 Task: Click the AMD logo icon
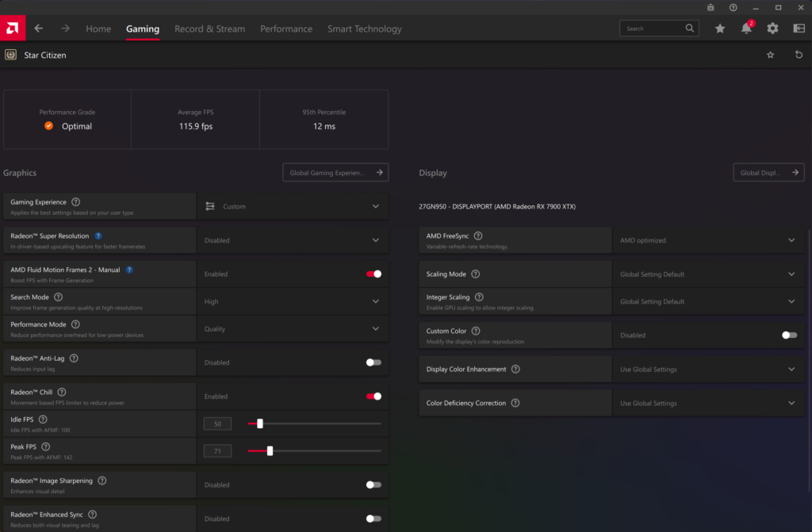point(13,28)
